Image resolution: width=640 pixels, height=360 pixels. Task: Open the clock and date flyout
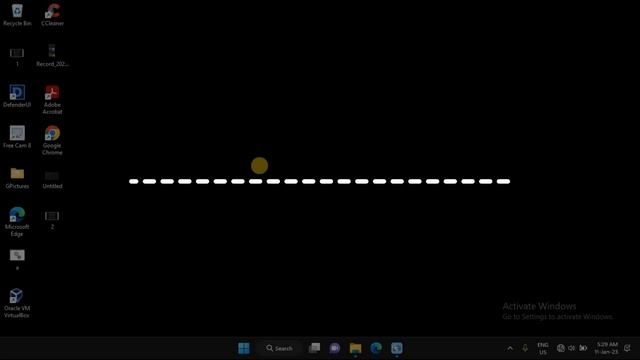click(x=607, y=348)
